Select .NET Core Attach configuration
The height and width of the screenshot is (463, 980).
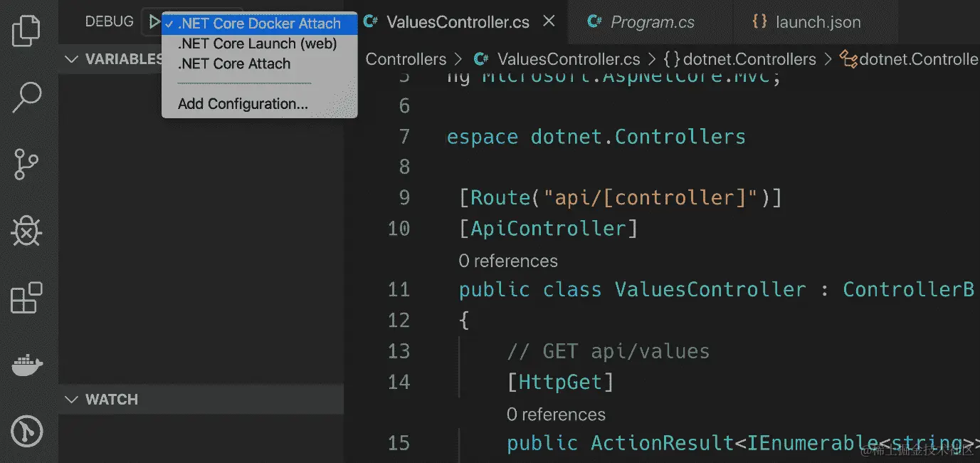tap(259, 63)
